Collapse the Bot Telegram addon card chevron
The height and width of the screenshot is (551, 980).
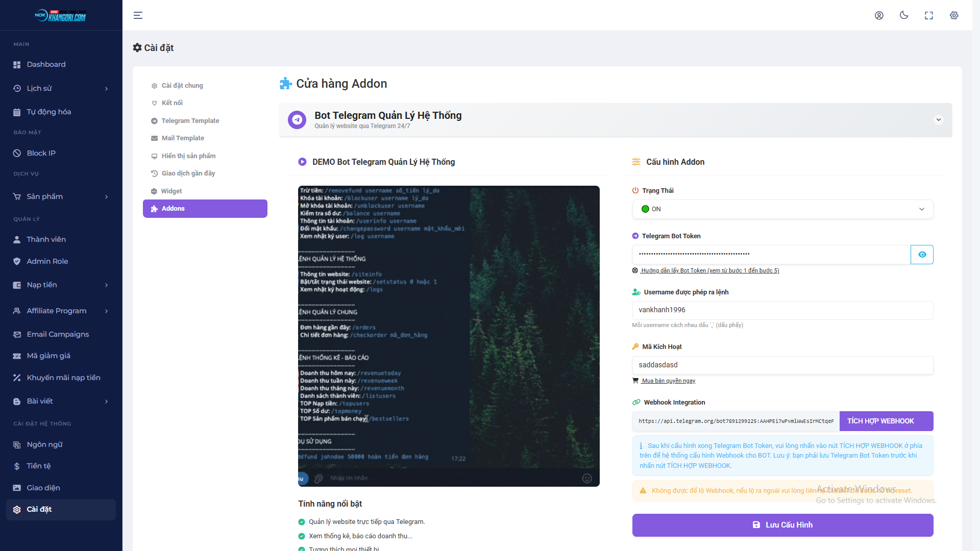pyautogui.click(x=938, y=120)
